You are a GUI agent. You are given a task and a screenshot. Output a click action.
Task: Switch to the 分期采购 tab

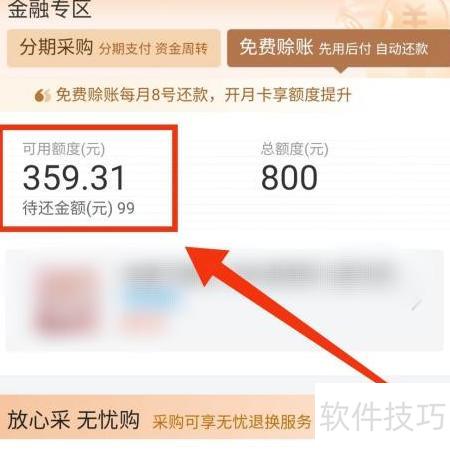(x=113, y=48)
